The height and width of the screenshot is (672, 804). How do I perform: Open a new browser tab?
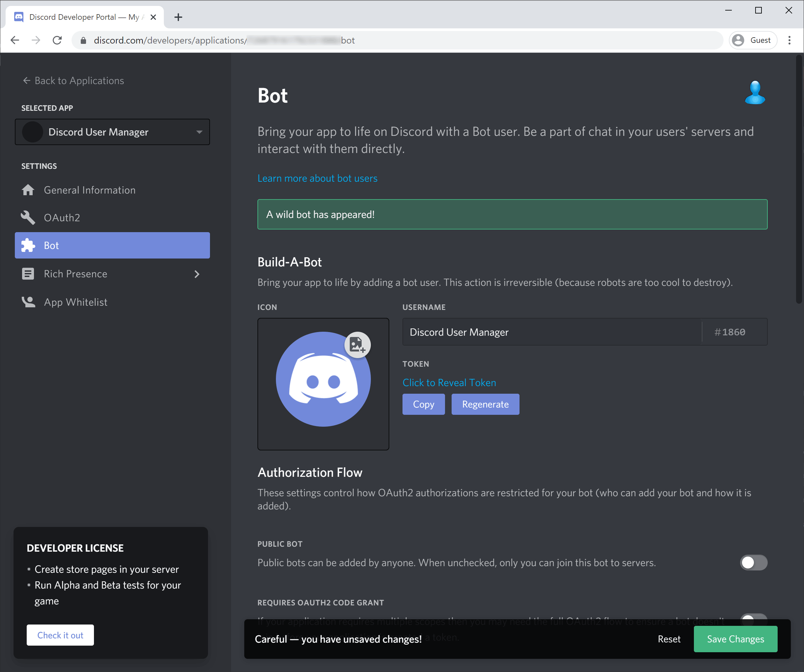(178, 17)
